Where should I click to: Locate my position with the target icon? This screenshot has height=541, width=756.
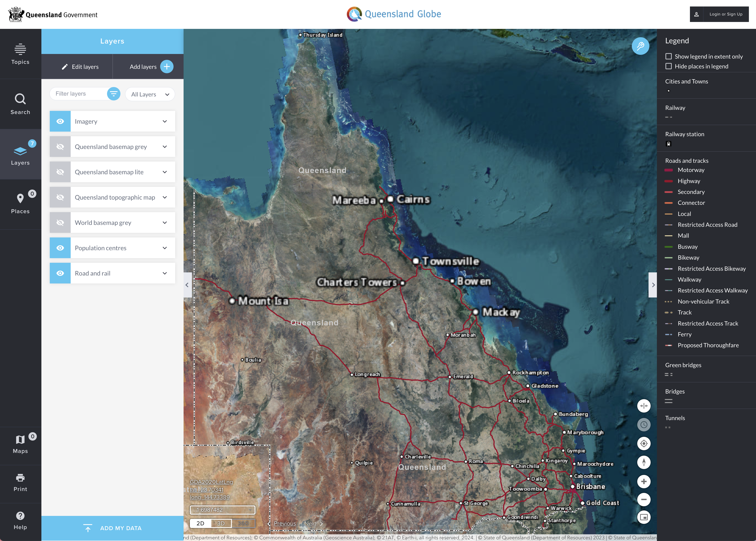pyautogui.click(x=644, y=444)
